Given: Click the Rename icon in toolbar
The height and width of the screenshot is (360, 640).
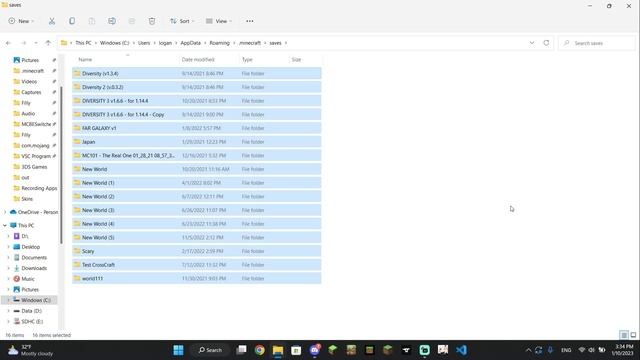Looking at the screenshot, I should [112, 21].
